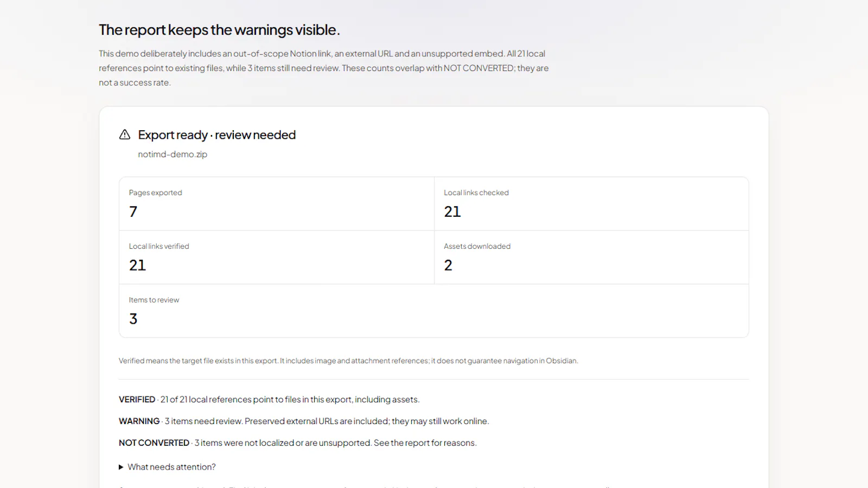Click the NOT CONVERTED status line
Image resolution: width=868 pixels, height=488 pixels.
[x=298, y=443]
